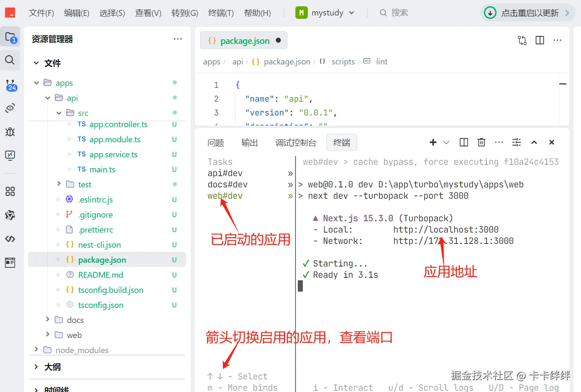Open the 编辑(E) menu
The width and height of the screenshot is (581, 392).
click(77, 13)
